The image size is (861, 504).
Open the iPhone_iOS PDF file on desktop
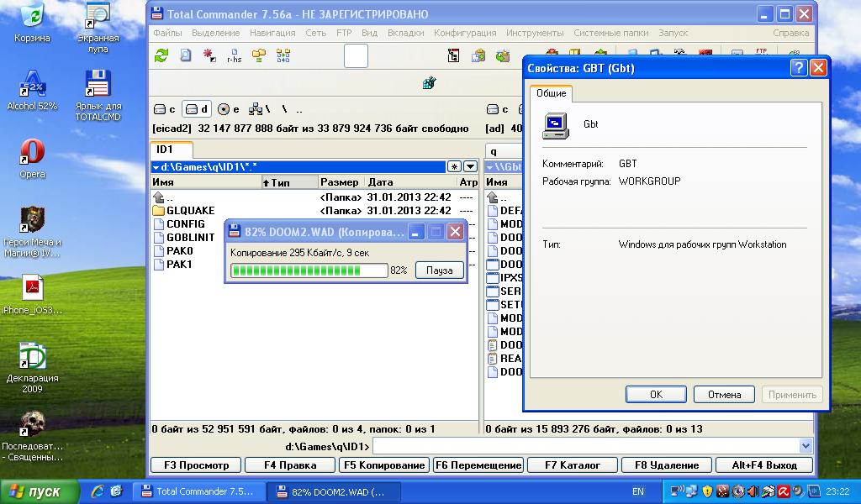32,295
